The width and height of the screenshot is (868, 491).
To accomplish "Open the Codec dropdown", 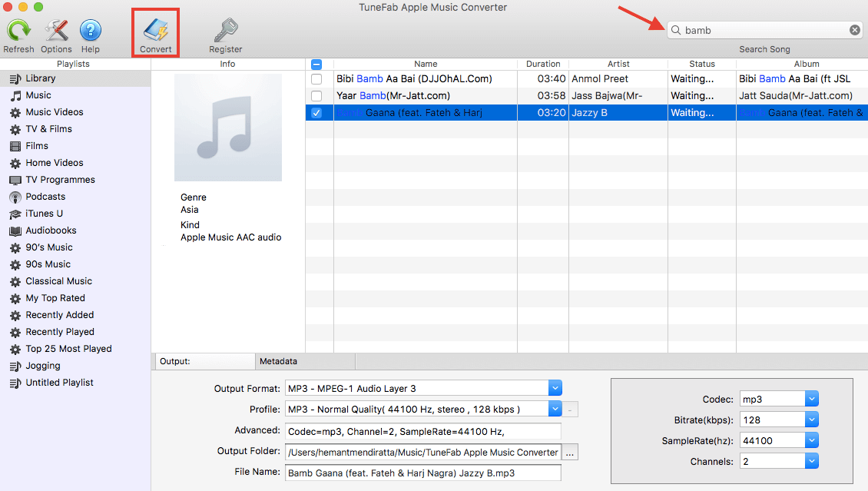I will coord(811,399).
